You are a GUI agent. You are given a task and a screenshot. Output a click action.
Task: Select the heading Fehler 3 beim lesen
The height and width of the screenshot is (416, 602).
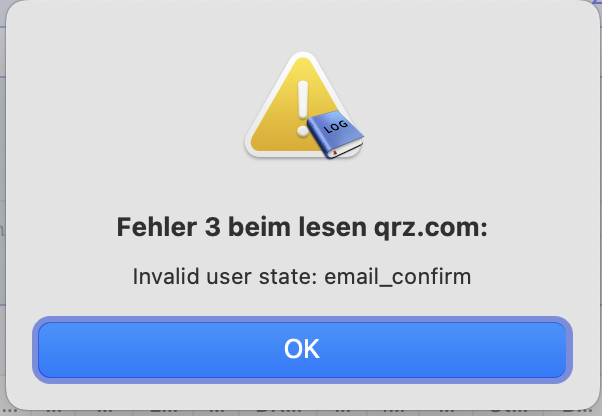[241, 227]
